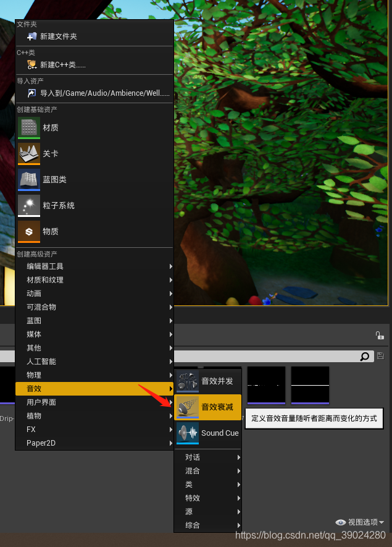Viewport: 392px width, 547px height.
Task: Choose 蓝图类 label in basic assets
Action: point(54,179)
